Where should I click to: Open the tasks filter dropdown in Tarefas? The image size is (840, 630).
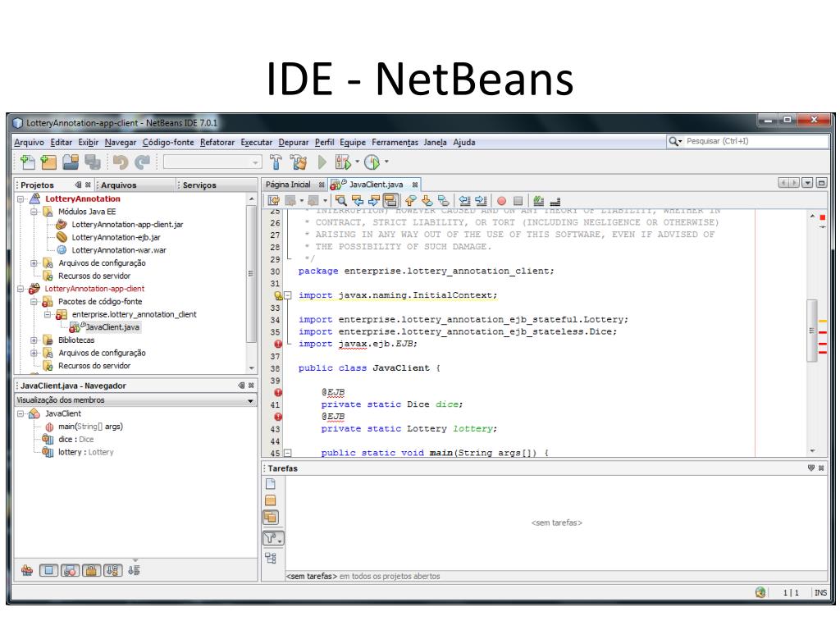click(272, 538)
